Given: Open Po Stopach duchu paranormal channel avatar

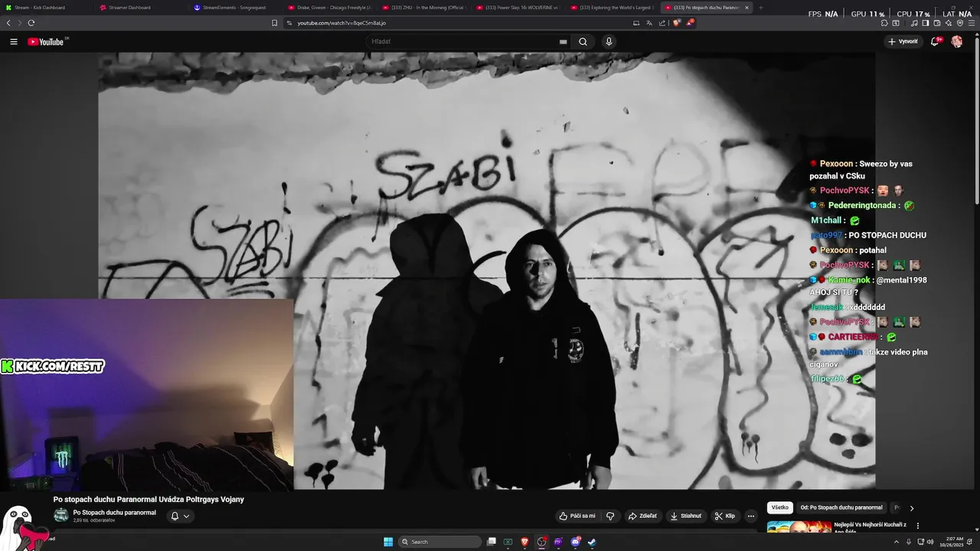Looking at the screenshot, I should point(60,515).
